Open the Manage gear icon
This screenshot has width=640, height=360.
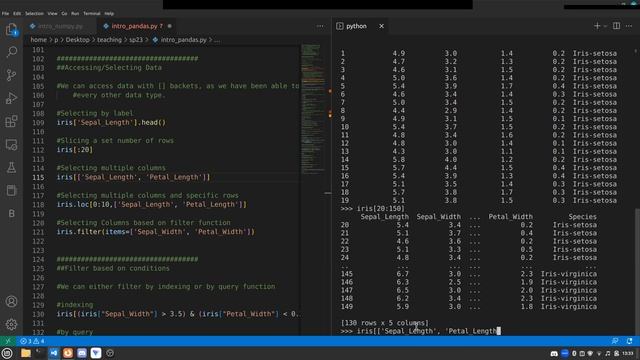point(11,324)
